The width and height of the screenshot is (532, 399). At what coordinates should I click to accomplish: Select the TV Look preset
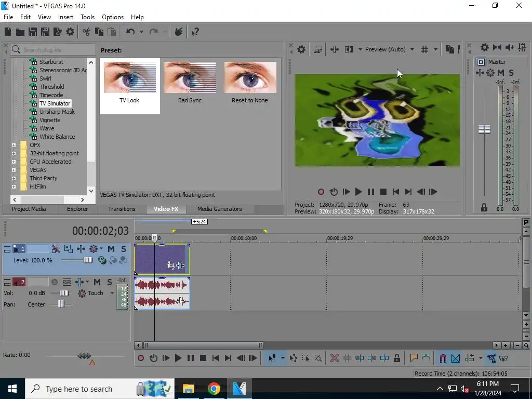click(129, 86)
